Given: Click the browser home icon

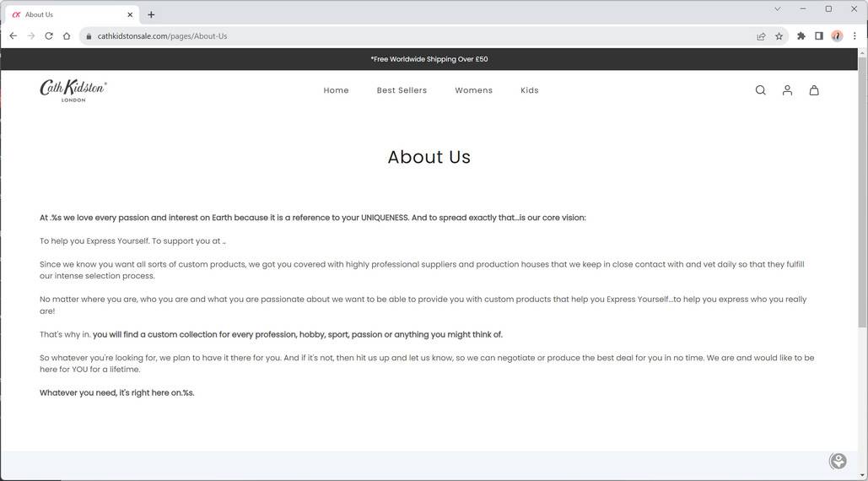Looking at the screenshot, I should point(67,36).
